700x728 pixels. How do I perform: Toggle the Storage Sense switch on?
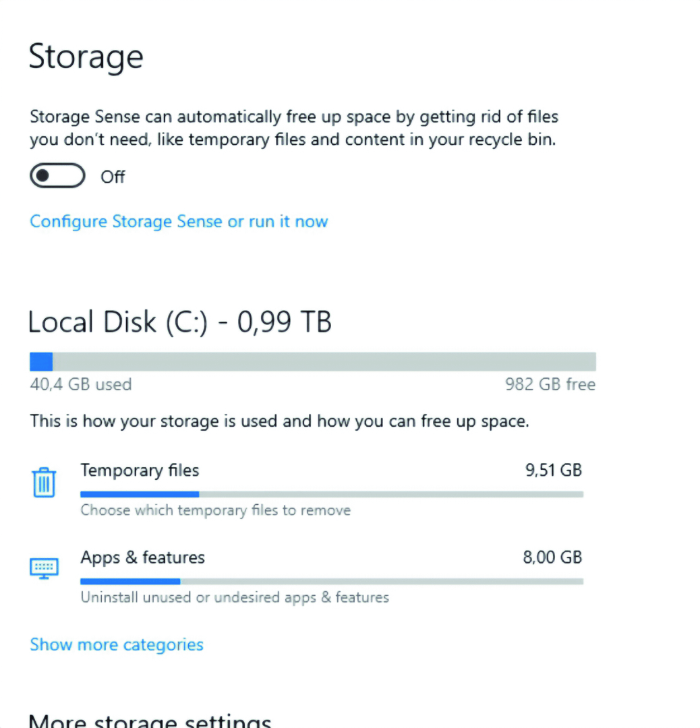coord(57,176)
